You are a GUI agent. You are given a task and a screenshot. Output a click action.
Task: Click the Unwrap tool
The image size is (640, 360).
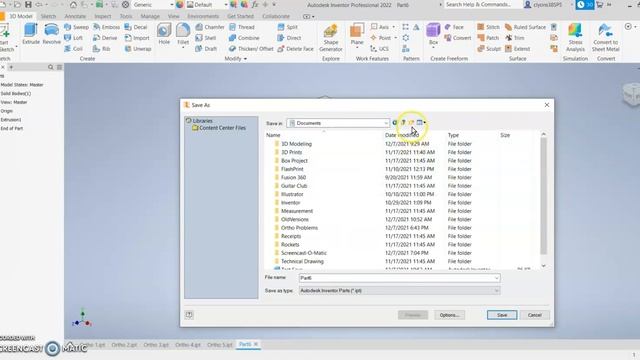[138, 49]
